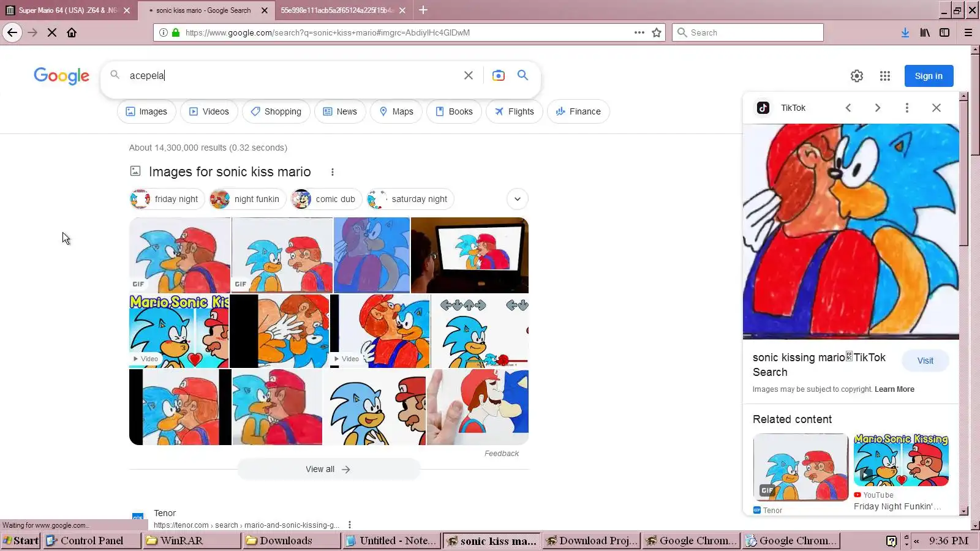
Task: Open the Start menu
Action: [x=21, y=541]
